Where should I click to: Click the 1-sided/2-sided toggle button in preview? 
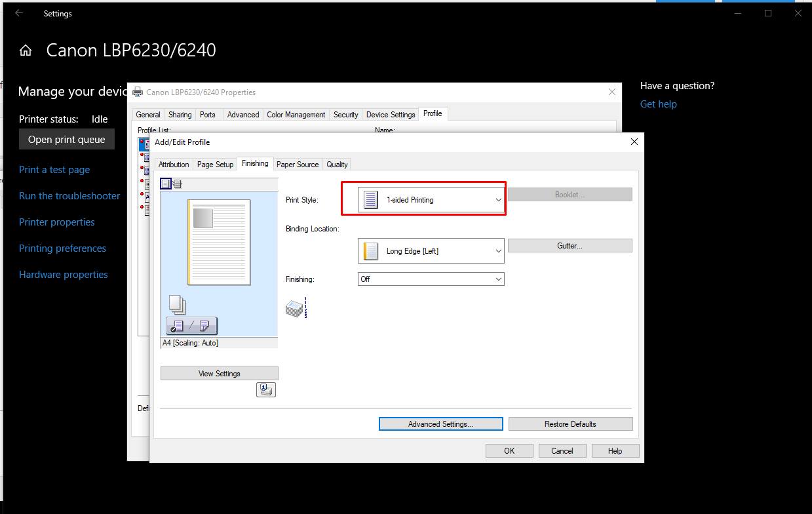(x=191, y=326)
